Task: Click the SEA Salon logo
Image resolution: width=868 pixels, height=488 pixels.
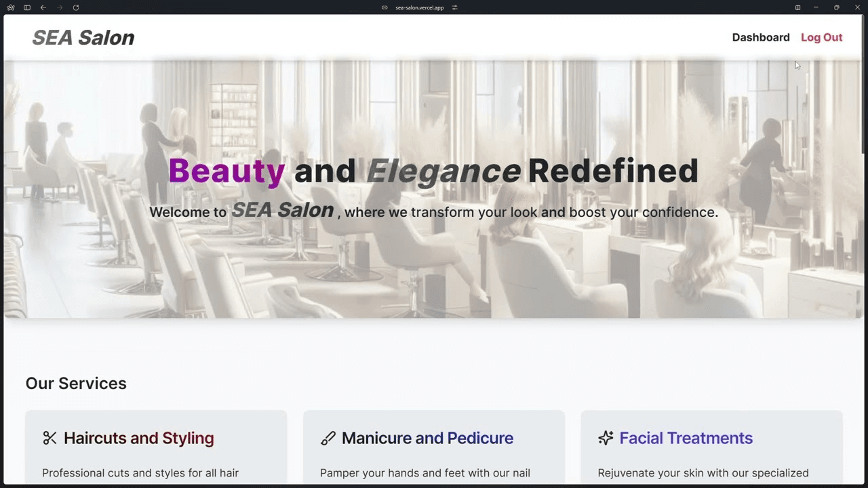Action: 83,37
